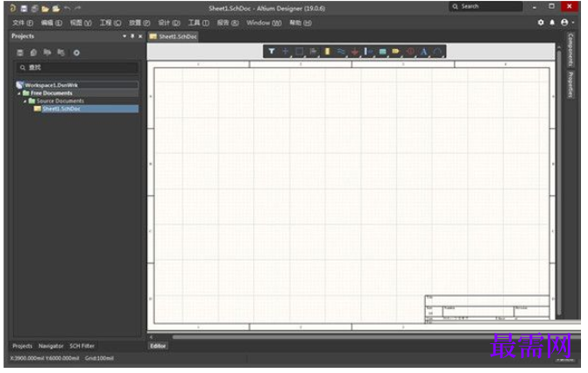The image size is (588, 373).
Task: Redo the last undone action
Action: tap(78, 8)
